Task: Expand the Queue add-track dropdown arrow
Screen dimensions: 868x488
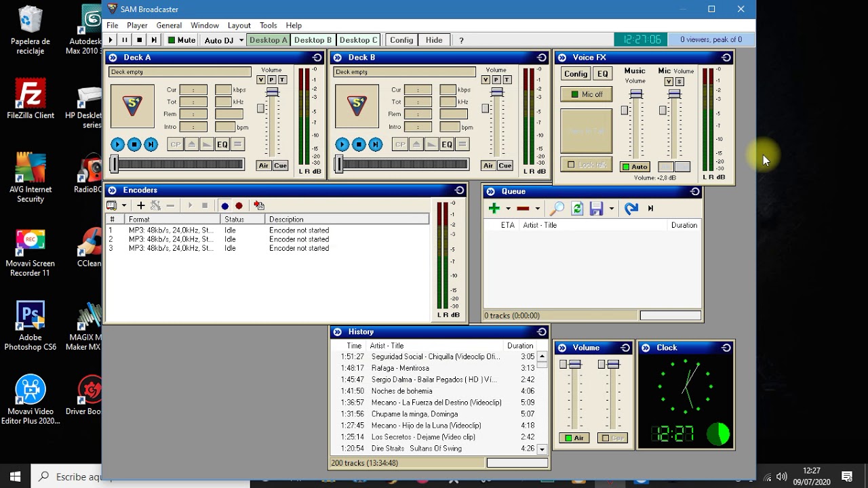Action: click(508, 209)
